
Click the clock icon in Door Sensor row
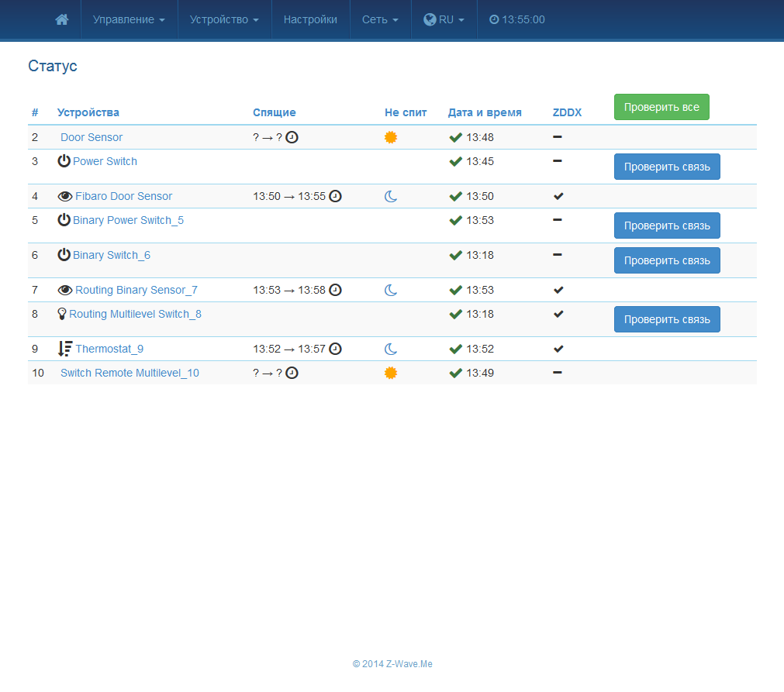coord(292,137)
